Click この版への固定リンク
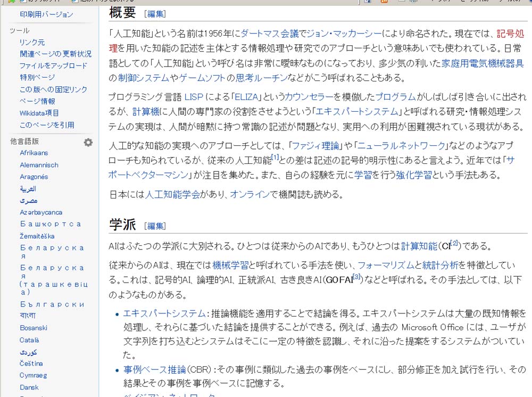This screenshot has width=532, height=397. 53,89
